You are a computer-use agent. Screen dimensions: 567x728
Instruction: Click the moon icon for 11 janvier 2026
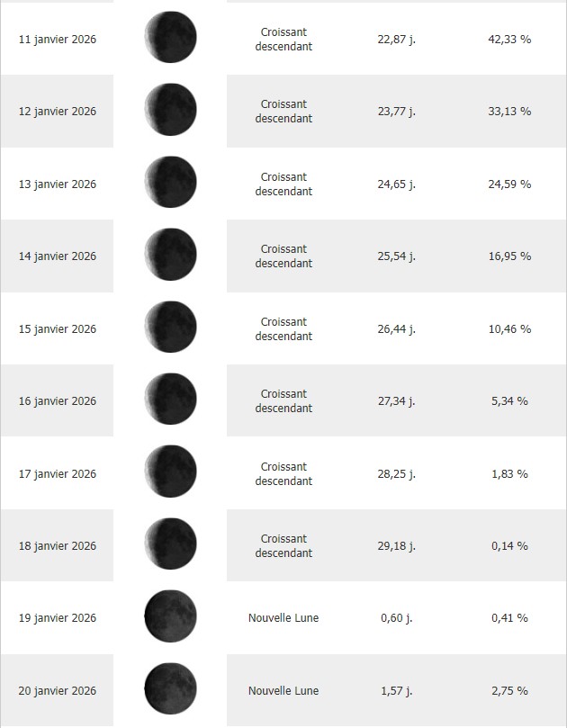[x=170, y=38]
